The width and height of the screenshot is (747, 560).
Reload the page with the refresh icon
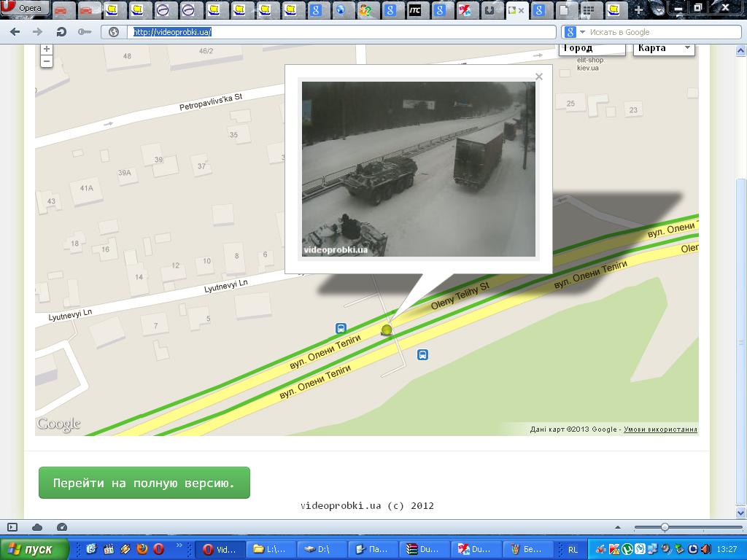coord(61,32)
